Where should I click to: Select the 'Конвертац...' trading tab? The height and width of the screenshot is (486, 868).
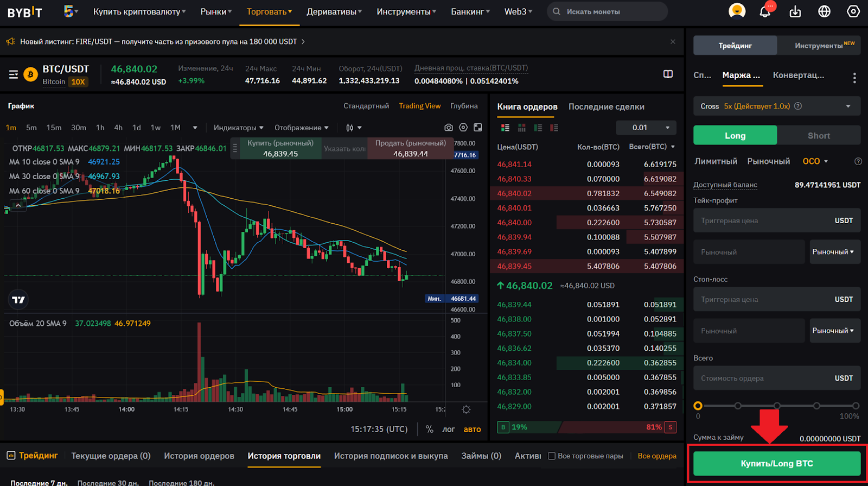tap(798, 75)
